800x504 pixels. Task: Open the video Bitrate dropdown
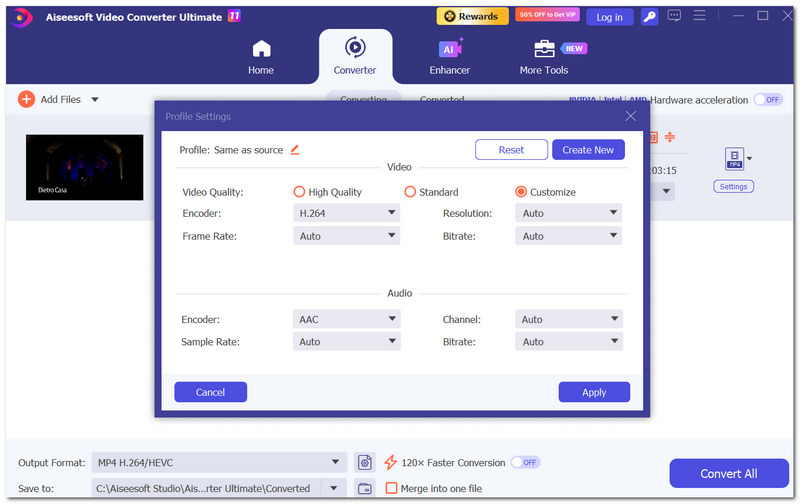click(x=568, y=236)
